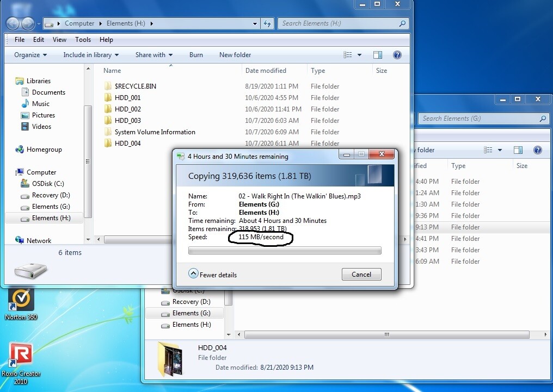Open the $RECYCLE.BIN folder icon

tap(108, 86)
